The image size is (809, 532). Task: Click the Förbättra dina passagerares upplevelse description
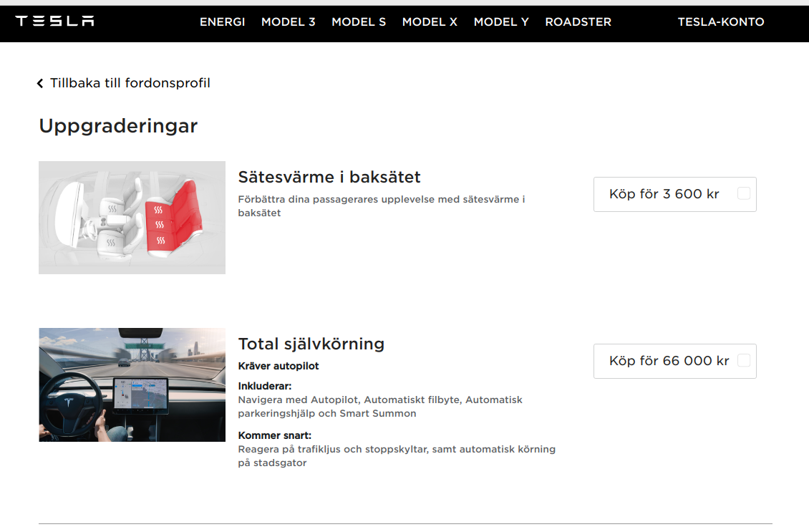[x=382, y=206]
